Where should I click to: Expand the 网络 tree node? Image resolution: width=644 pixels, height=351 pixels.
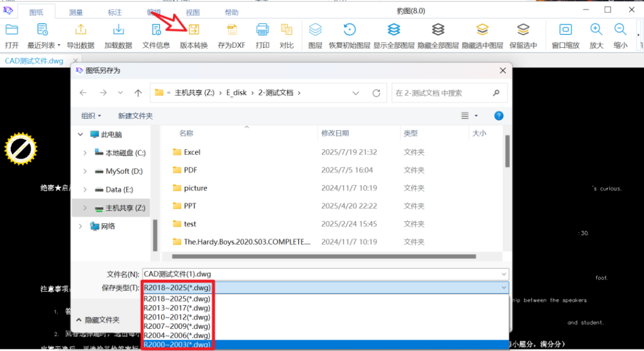tap(80, 226)
